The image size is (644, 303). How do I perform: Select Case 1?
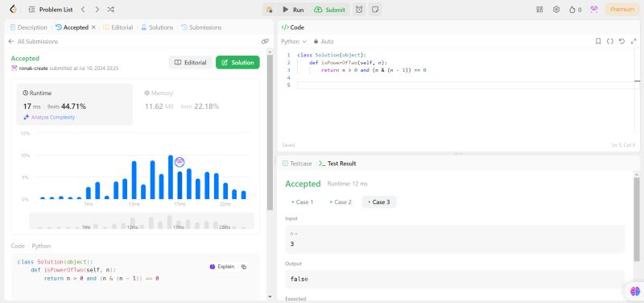302,201
